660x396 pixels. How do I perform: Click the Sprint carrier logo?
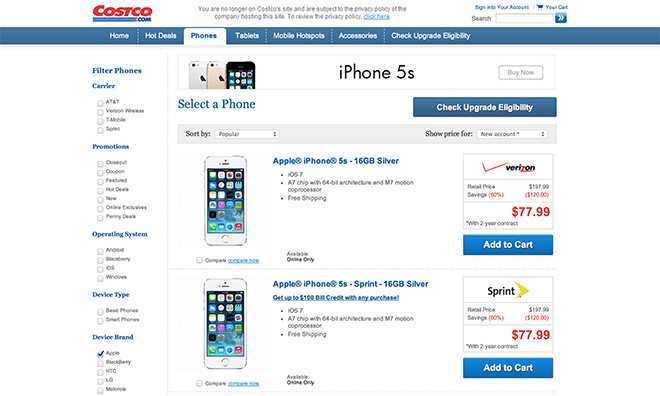508,290
